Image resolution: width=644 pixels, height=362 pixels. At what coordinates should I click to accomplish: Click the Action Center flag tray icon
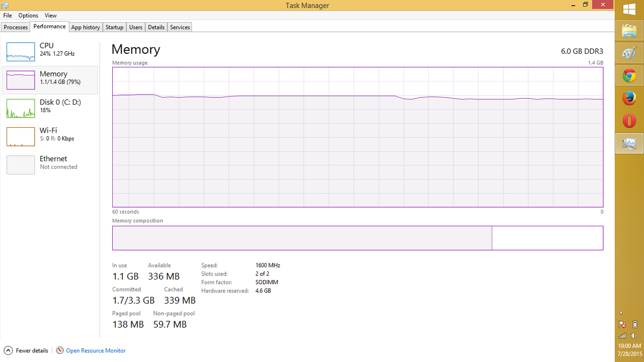tap(622, 324)
